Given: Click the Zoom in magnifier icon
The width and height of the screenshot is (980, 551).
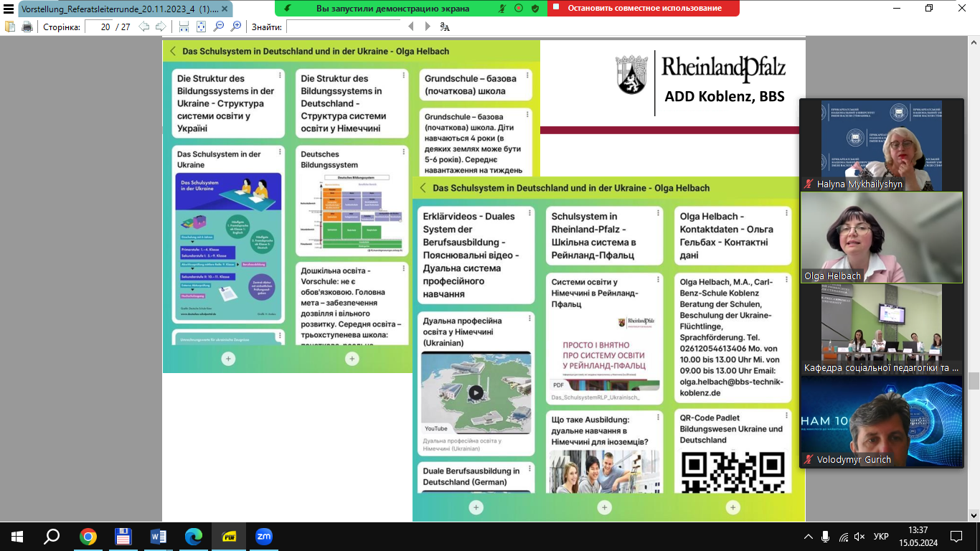Looking at the screenshot, I should click(236, 27).
